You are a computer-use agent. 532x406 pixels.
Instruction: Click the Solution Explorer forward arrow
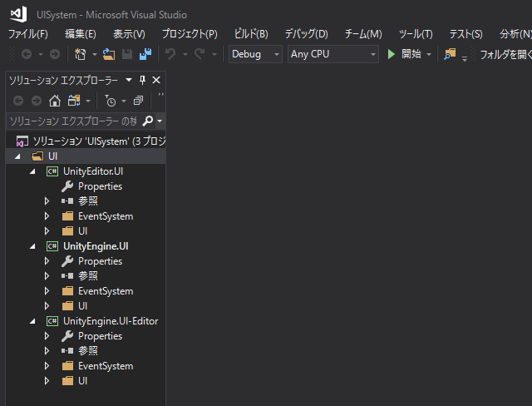(x=37, y=101)
